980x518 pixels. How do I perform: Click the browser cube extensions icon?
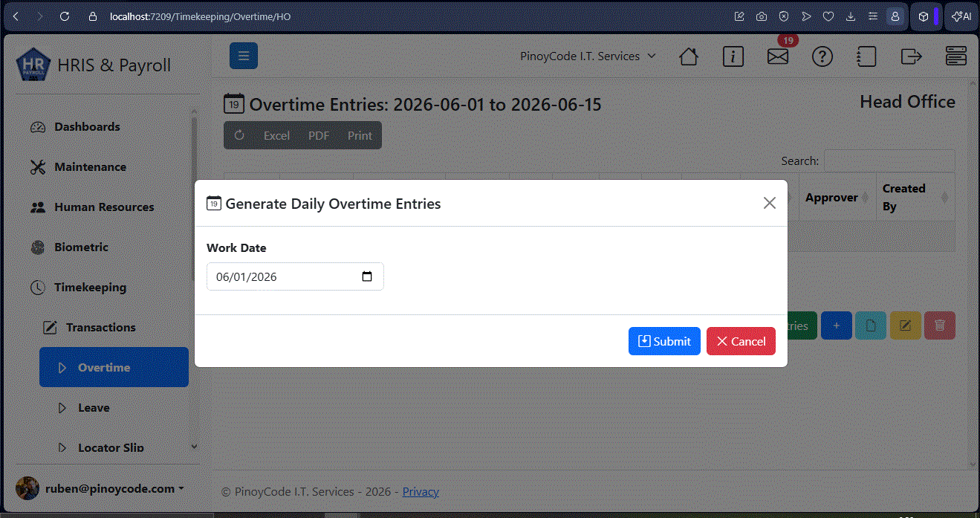[923, 16]
